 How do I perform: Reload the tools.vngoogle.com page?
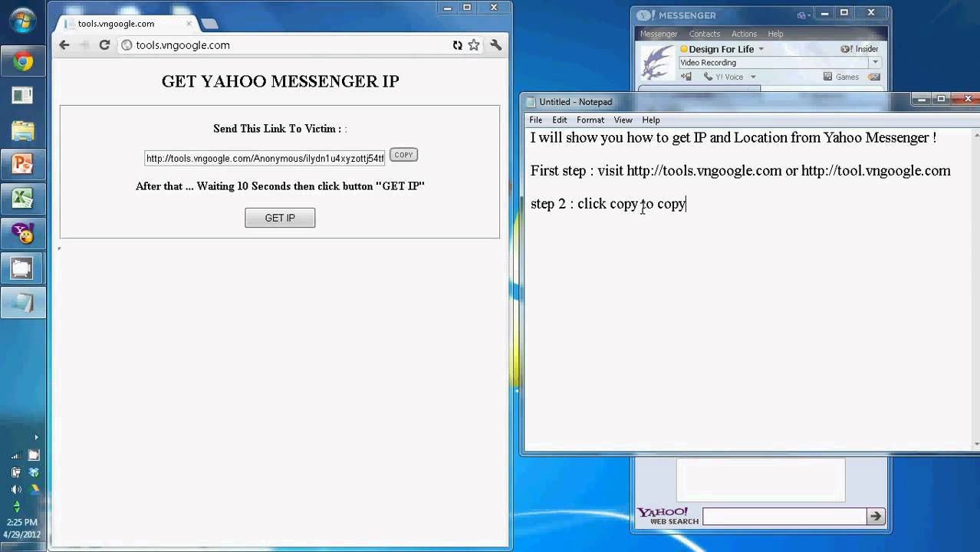pos(104,45)
